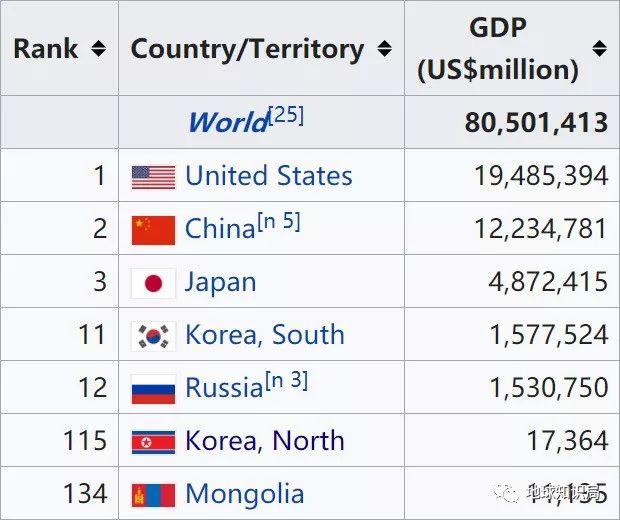Open footnote n 5 next to China
The height and width of the screenshot is (520, 620).
(x=279, y=221)
